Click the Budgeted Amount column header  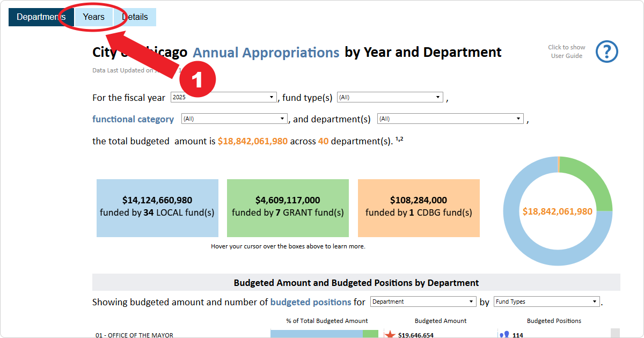point(441,321)
